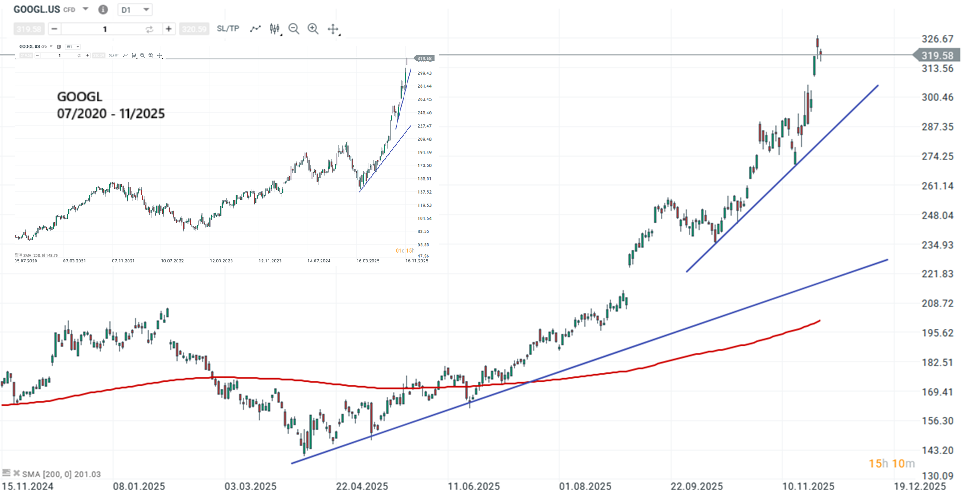Toggle the SL/TP option
Image resolution: width=968 pixels, height=501 pixels.
click(x=228, y=29)
